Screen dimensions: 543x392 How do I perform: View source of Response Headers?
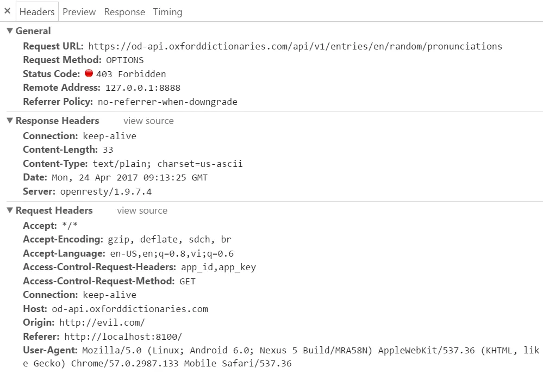[x=148, y=121]
